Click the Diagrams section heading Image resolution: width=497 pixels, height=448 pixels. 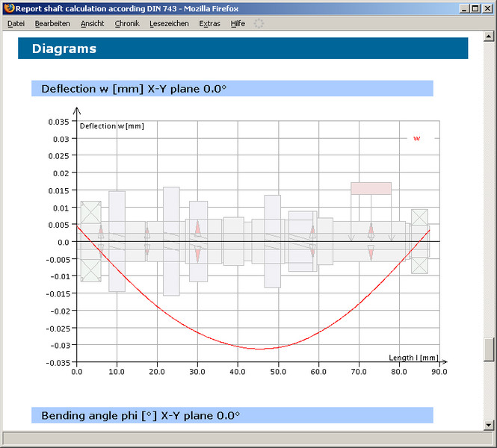pyautogui.click(x=64, y=49)
